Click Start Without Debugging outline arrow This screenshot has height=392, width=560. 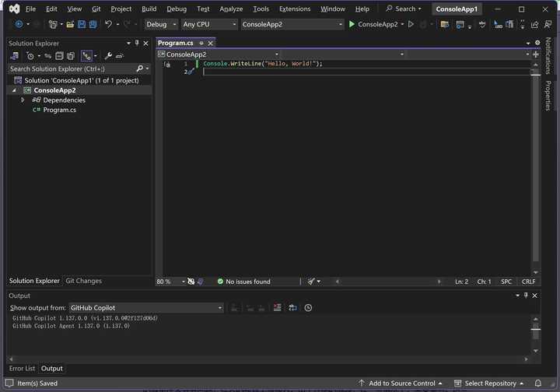[411, 24]
